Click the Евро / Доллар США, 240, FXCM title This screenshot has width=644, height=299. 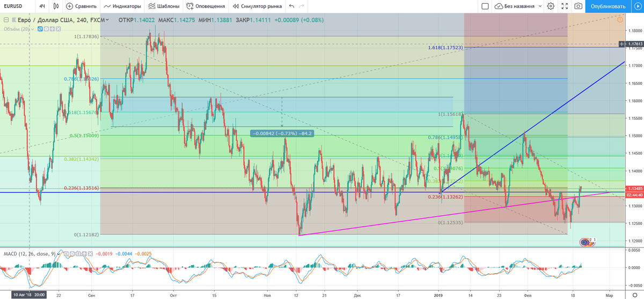[61, 20]
